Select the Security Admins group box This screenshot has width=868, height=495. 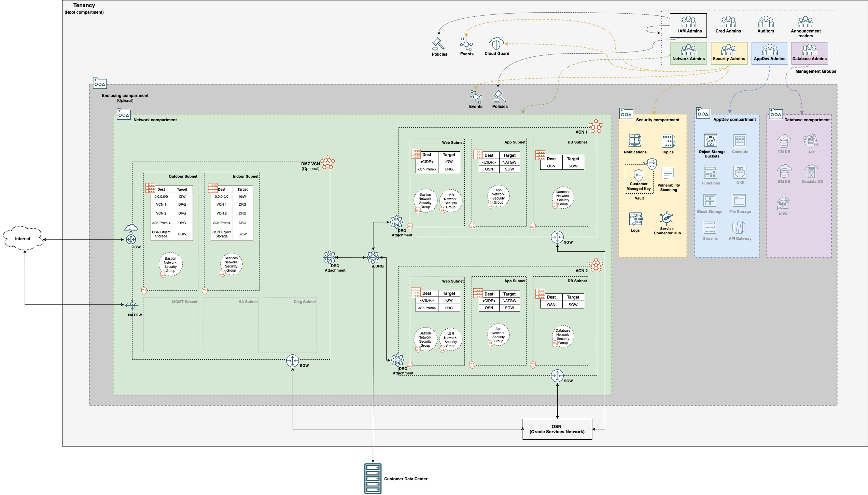click(729, 53)
